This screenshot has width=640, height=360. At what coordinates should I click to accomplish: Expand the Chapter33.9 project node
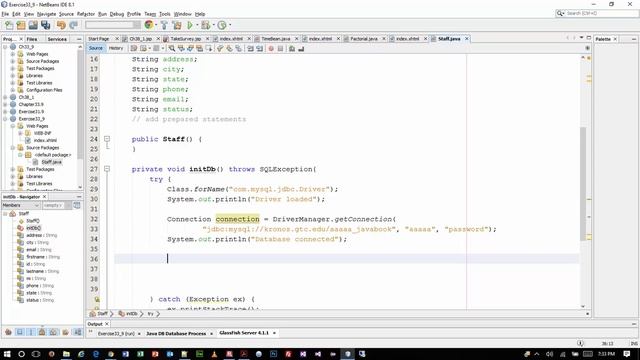coord(5,104)
